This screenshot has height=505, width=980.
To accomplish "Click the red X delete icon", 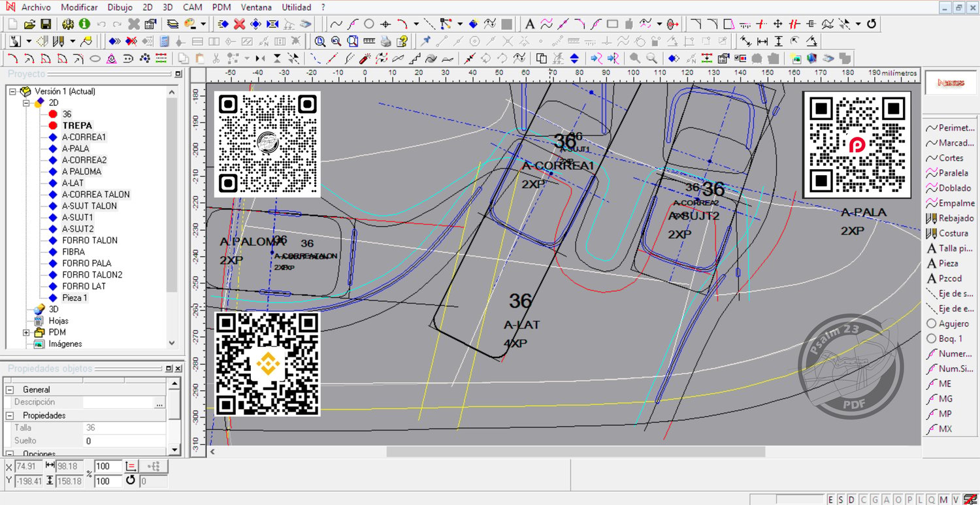I will click(x=240, y=24).
